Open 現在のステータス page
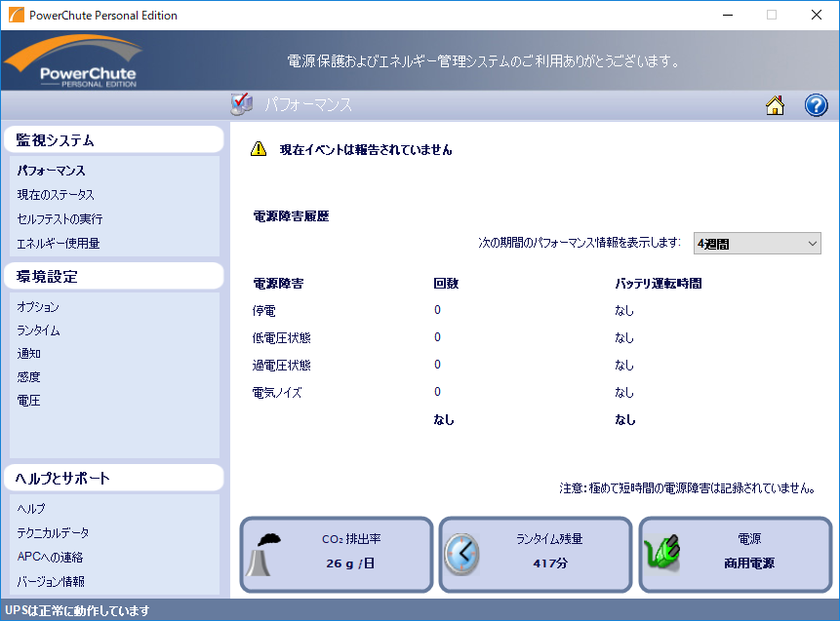Screen dimensions: 840x621 56,195
